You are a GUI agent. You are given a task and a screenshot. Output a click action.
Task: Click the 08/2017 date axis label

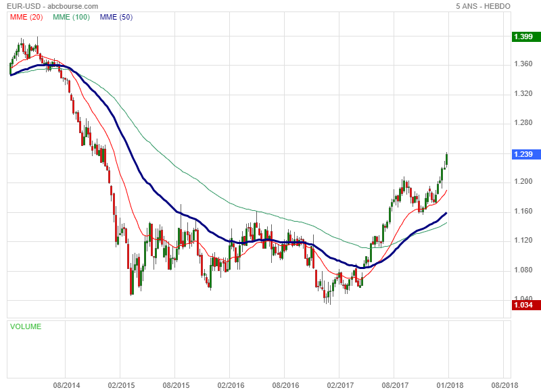pyautogui.click(x=395, y=385)
